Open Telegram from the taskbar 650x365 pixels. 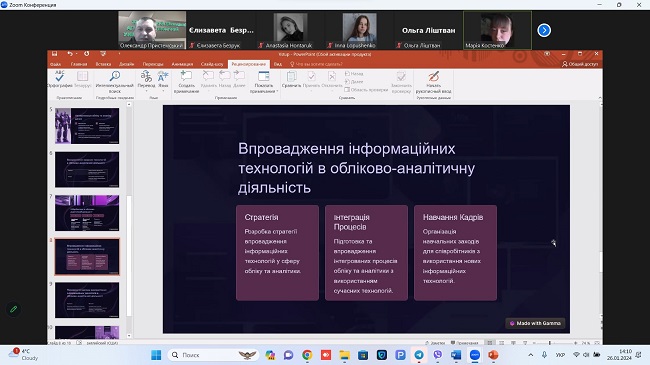419,355
